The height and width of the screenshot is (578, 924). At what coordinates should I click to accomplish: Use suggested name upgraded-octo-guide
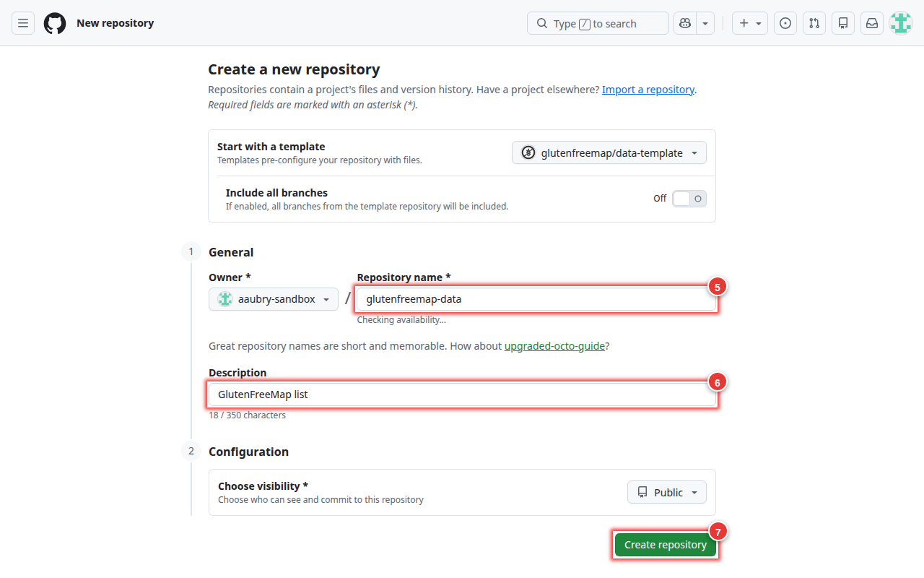coord(554,346)
